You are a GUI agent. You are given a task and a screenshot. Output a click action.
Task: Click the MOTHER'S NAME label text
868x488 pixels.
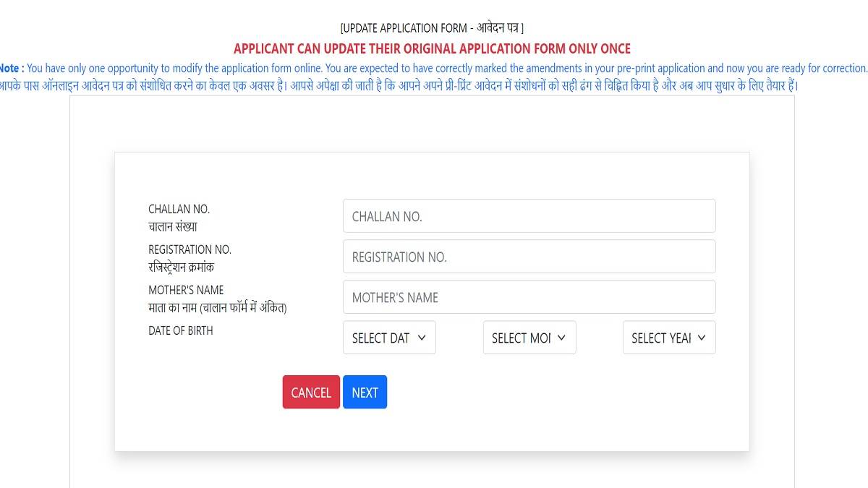pyautogui.click(x=186, y=290)
